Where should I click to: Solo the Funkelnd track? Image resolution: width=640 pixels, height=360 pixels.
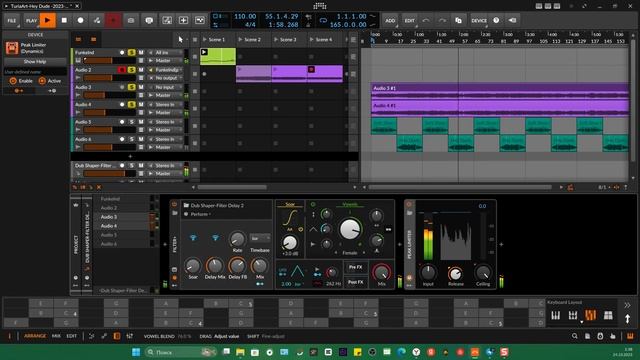[131, 53]
